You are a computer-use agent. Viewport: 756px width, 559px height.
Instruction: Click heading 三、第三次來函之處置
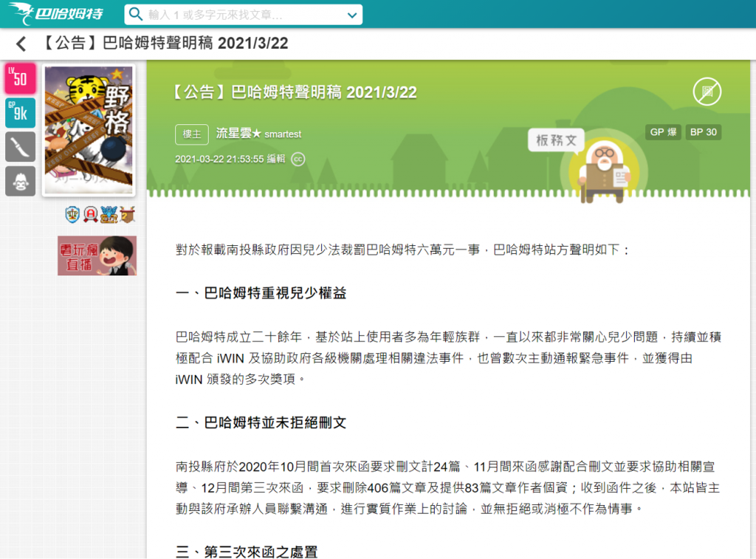point(247,552)
